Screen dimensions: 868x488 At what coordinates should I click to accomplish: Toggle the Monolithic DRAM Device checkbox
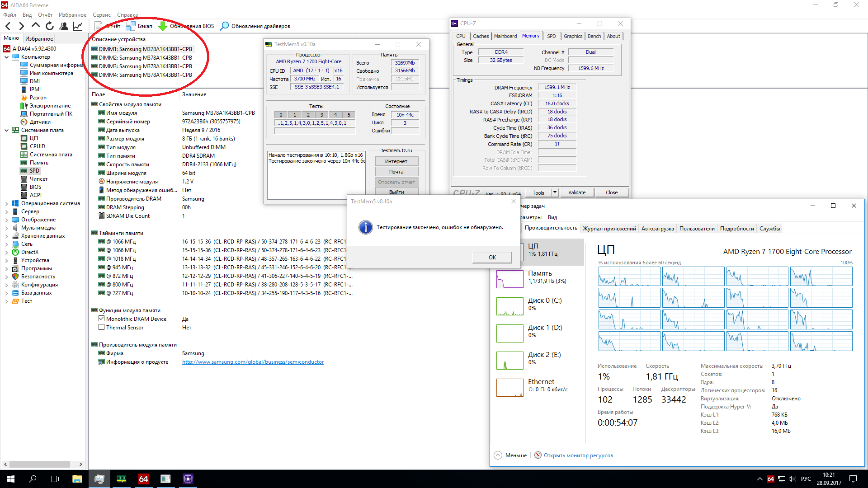(102, 319)
